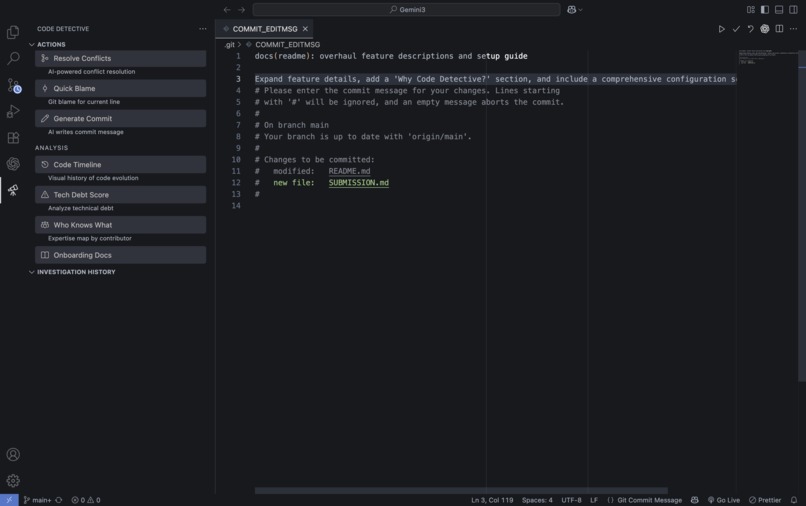This screenshot has width=806, height=506.
Task: Synchronize changes icon in the status bar
Action: click(x=59, y=500)
